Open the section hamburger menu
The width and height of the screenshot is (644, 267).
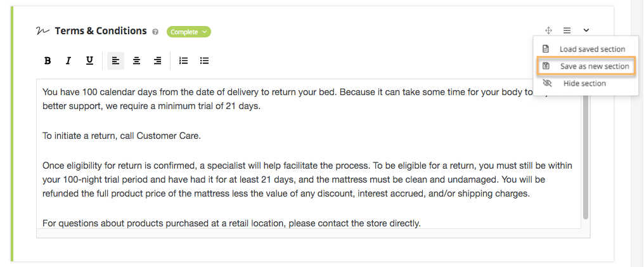[x=567, y=30]
